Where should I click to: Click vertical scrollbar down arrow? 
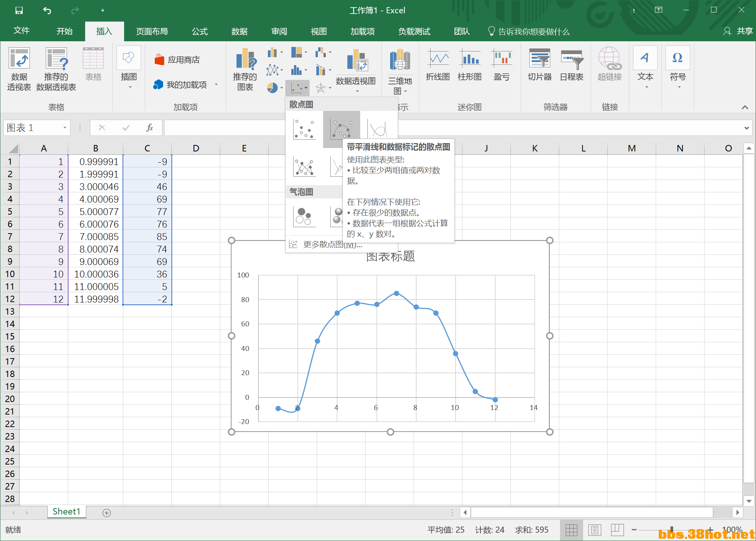click(749, 501)
